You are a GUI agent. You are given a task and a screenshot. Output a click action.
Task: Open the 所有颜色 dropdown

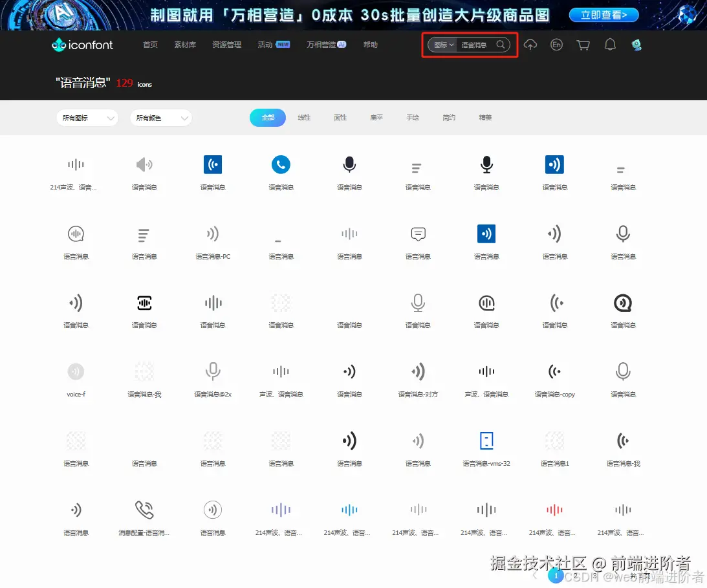coord(160,118)
